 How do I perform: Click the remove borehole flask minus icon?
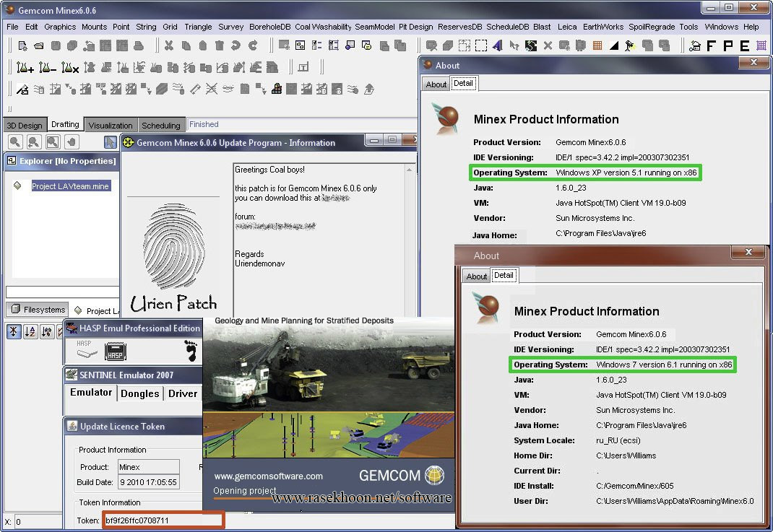pyautogui.click(x=48, y=67)
